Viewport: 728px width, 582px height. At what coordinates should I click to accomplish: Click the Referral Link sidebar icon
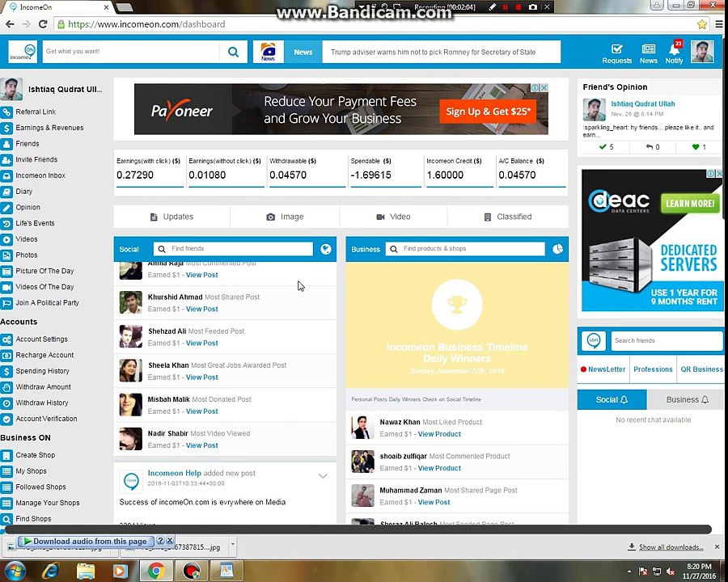point(6,112)
